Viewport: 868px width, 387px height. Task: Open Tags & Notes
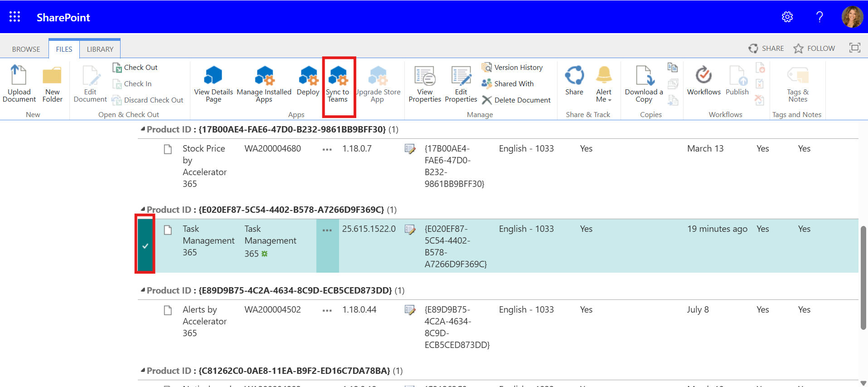point(798,84)
